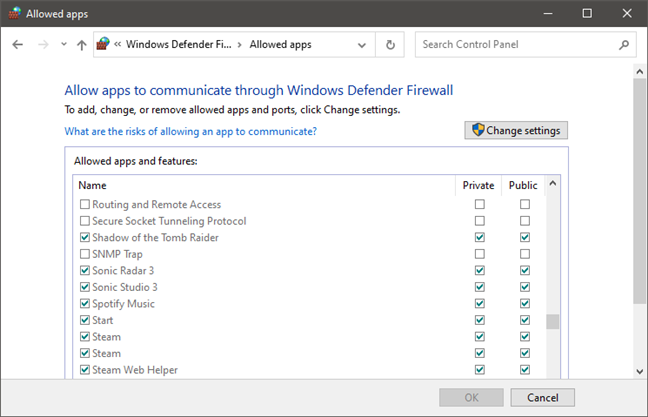Image resolution: width=648 pixels, height=417 pixels.
Task: Sort list by Name column header
Action: [92, 185]
